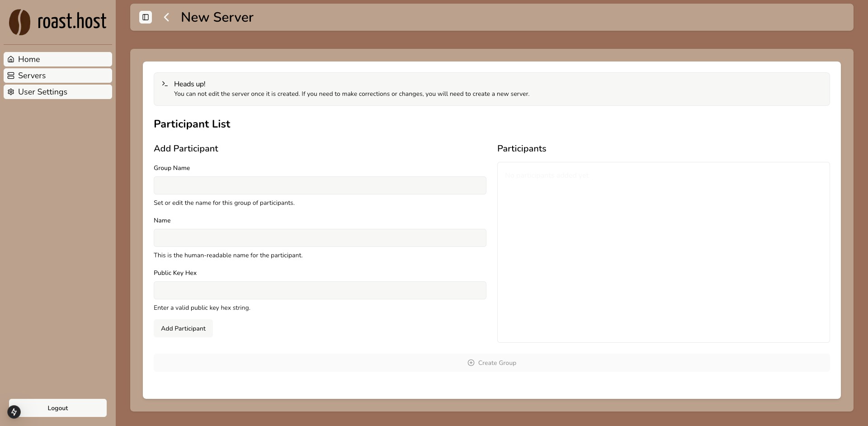Click the lightning bolt badge icon

14,412
